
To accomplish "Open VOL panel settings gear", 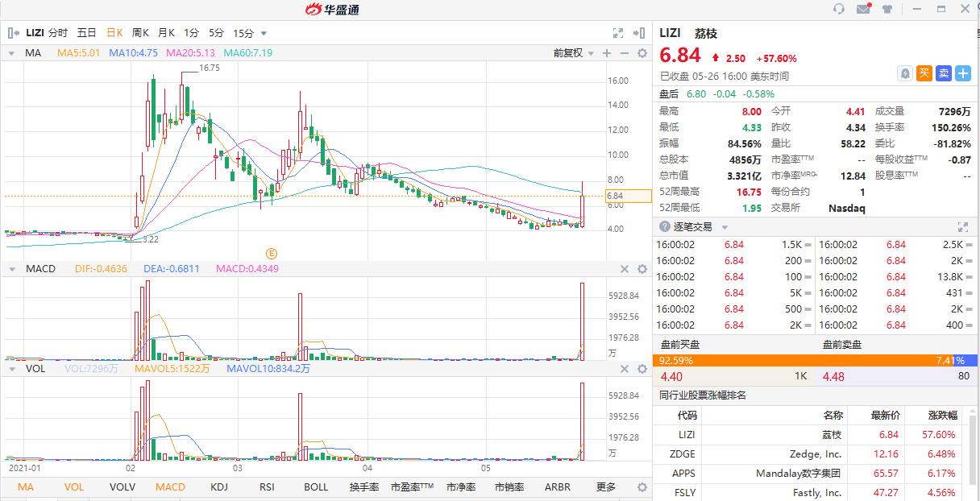I will [x=642, y=369].
